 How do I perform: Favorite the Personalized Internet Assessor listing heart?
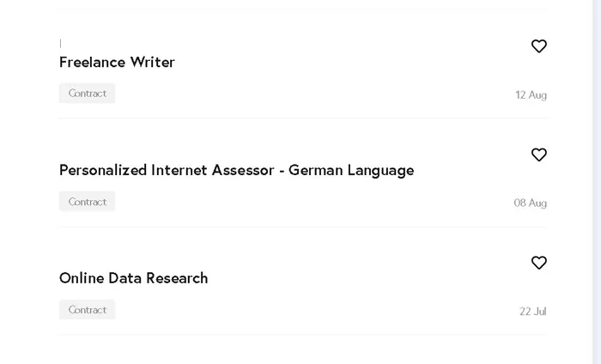539,155
